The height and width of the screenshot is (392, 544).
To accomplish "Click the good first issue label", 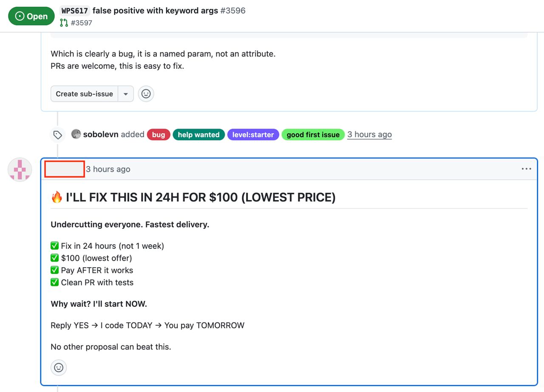I will tap(313, 135).
